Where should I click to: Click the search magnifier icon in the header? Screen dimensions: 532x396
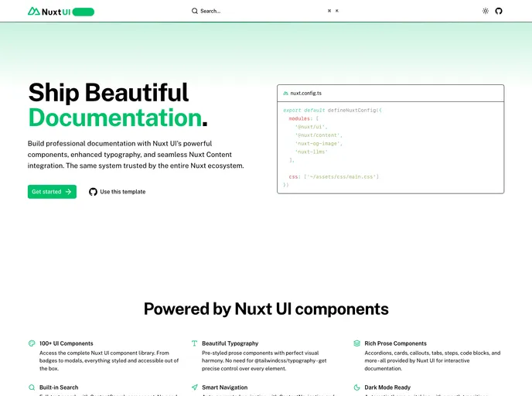pyautogui.click(x=195, y=11)
